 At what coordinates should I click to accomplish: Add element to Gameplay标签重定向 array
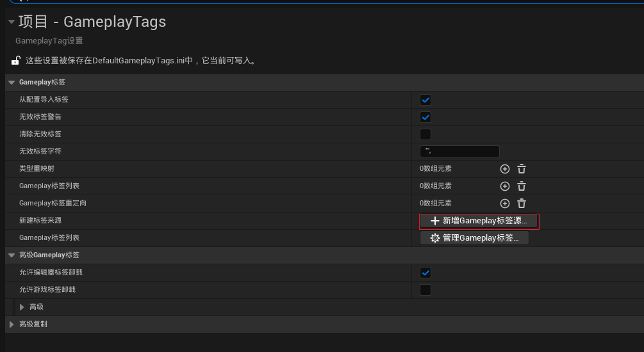[505, 204]
